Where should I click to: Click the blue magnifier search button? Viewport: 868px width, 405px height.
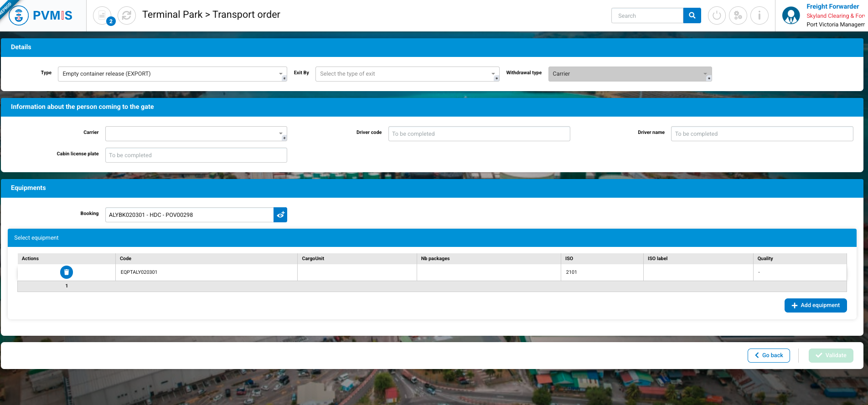692,15
